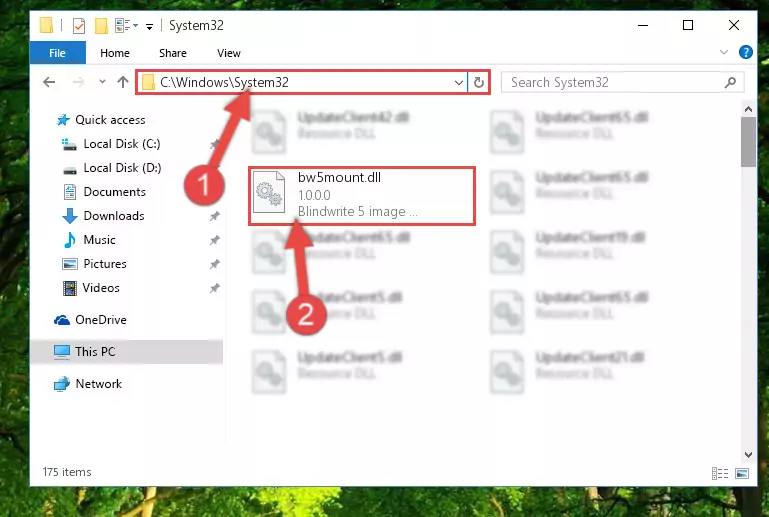Open Local Disk (D:) in the sidebar

(122, 168)
